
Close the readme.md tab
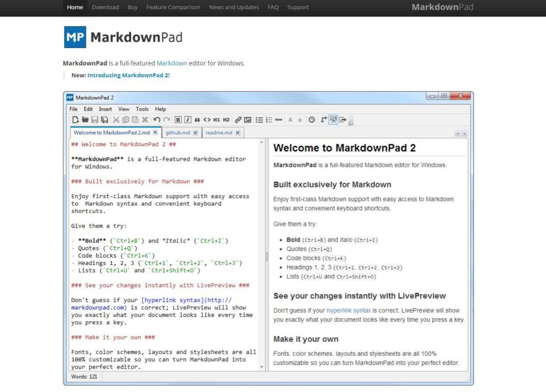point(237,133)
